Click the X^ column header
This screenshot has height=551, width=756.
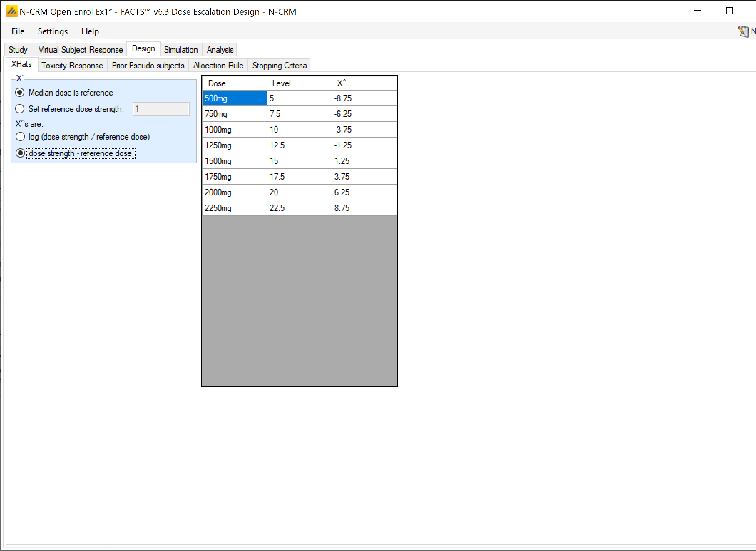click(364, 83)
